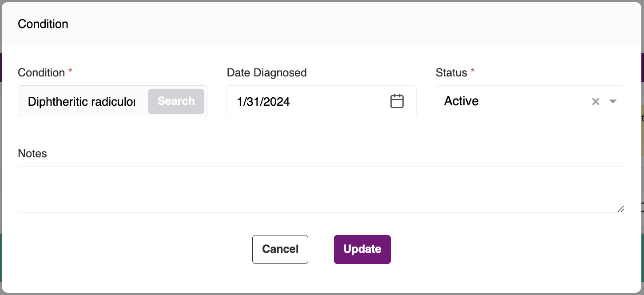Image resolution: width=644 pixels, height=295 pixels.
Task: Click the Condition field label
Action: pos(41,72)
